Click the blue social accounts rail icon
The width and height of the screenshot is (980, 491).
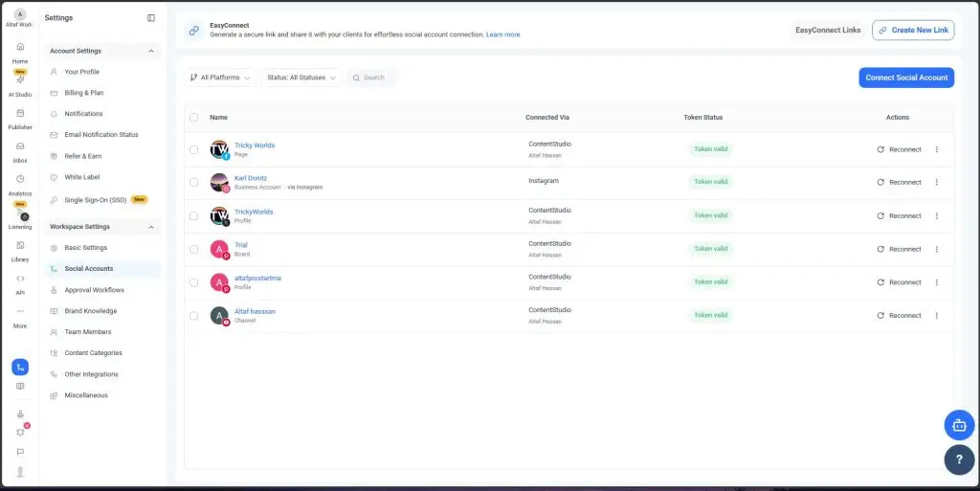coord(20,368)
